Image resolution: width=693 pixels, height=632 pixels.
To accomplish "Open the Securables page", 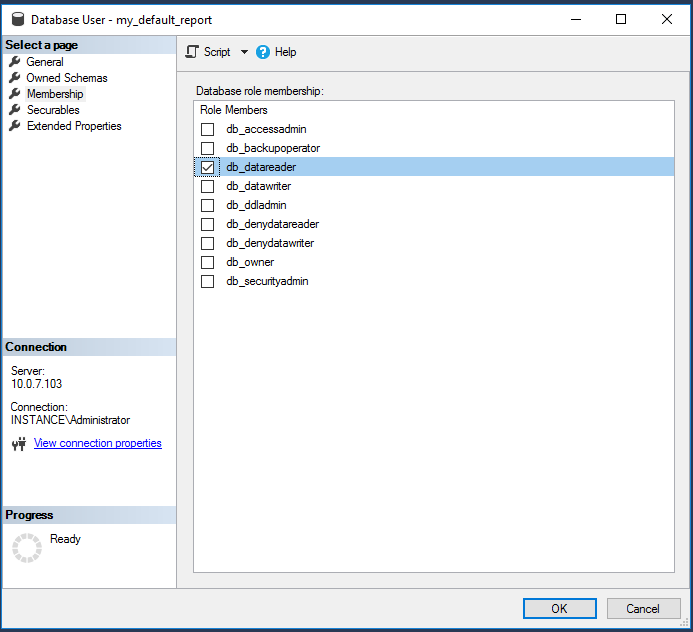I will [x=53, y=110].
